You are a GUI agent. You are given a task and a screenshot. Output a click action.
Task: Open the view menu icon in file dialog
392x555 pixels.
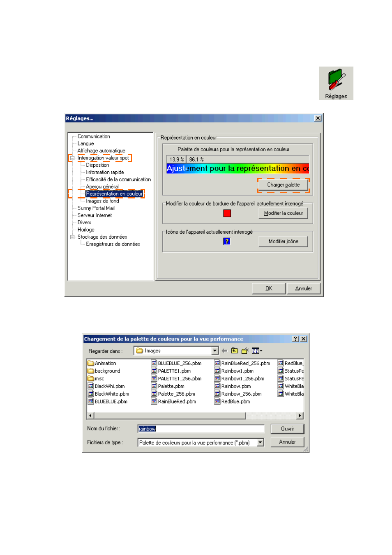pyautogui.click(x=257, y=351)
